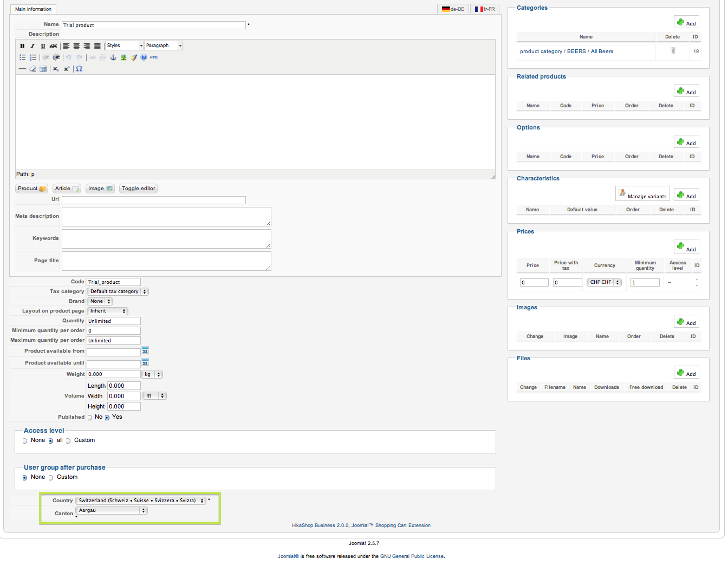Add an entry in Options
The image size is (728, 565).
[686, 142]
